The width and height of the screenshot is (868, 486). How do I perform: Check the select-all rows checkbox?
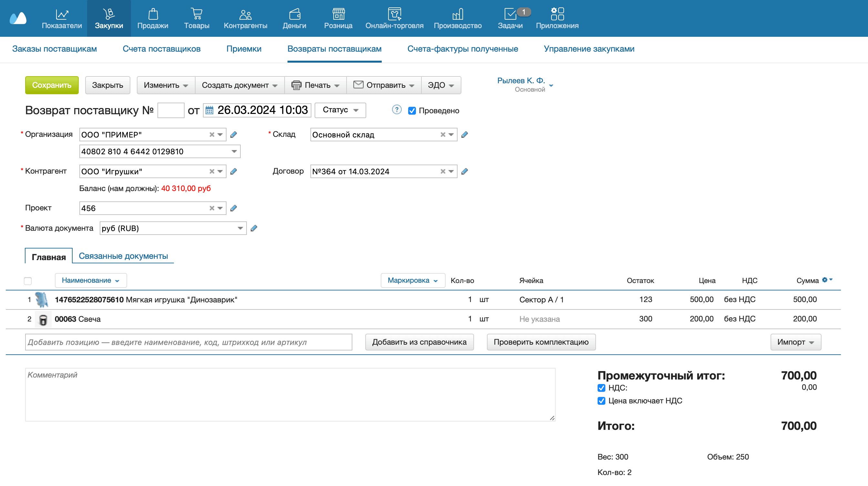pyautogui.click(x=28, y=281)
